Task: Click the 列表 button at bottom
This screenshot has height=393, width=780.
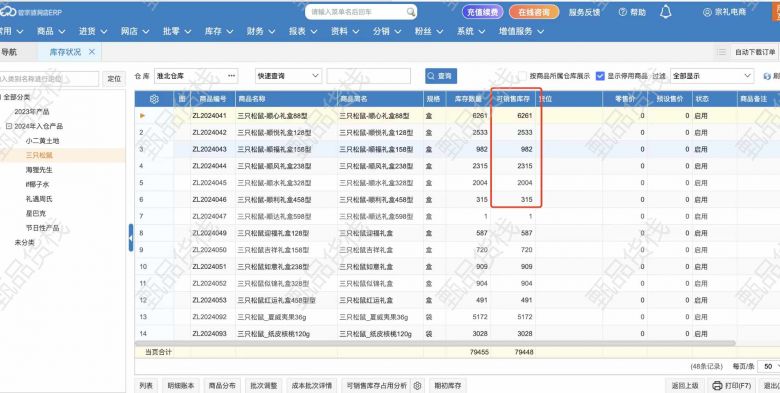Action: coord(146,386)
